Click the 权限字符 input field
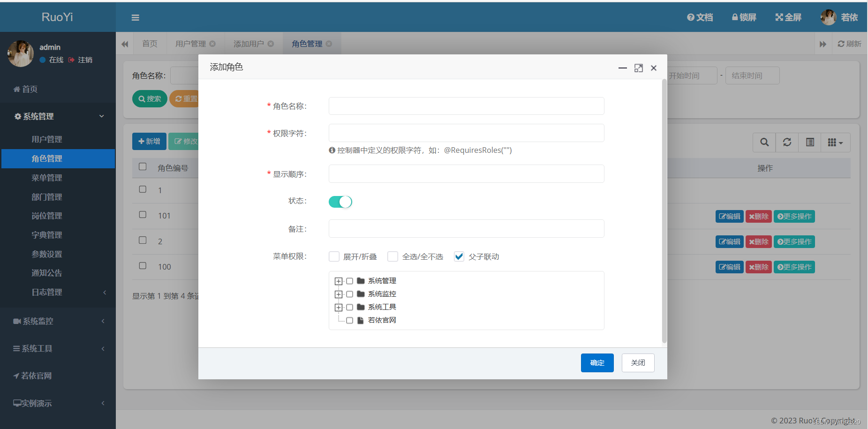Viewport: 868px width, 429px height. (466, 133)
